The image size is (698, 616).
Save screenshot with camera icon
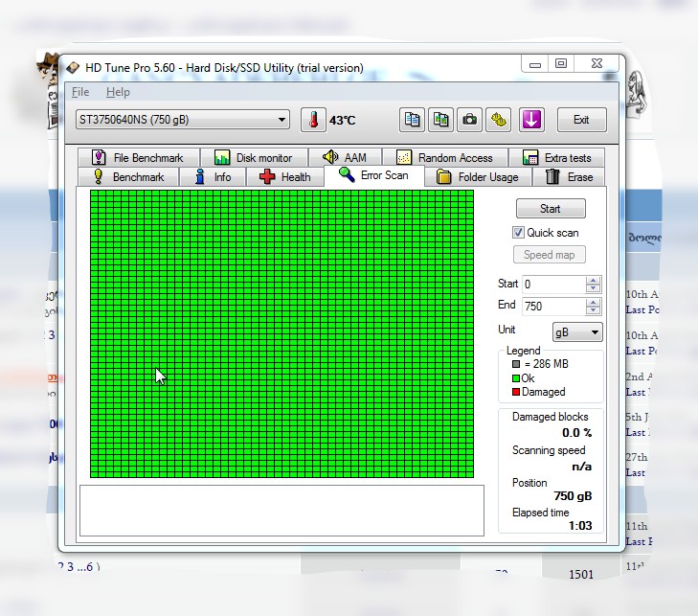pos(469,120)
